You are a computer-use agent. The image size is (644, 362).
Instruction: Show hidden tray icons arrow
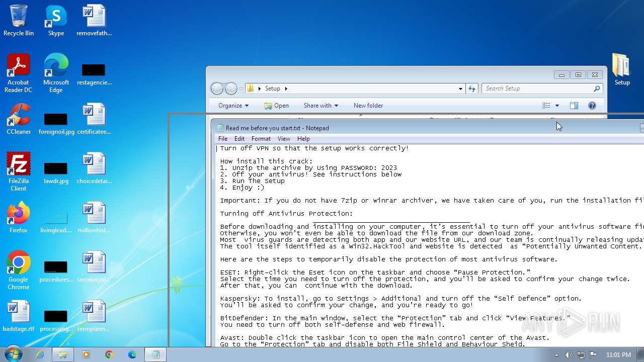coord(556,355)
